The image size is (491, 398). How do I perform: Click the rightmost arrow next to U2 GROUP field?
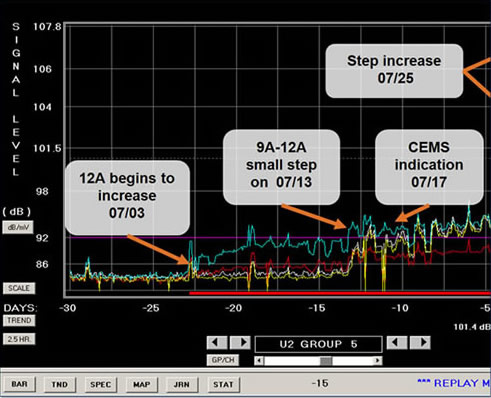[x=420, y=342]
